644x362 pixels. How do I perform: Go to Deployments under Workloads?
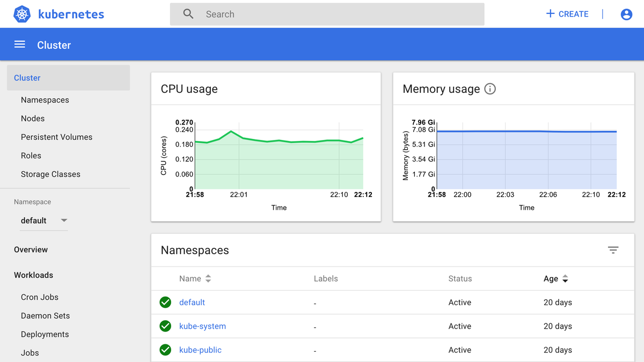[45, 334]
